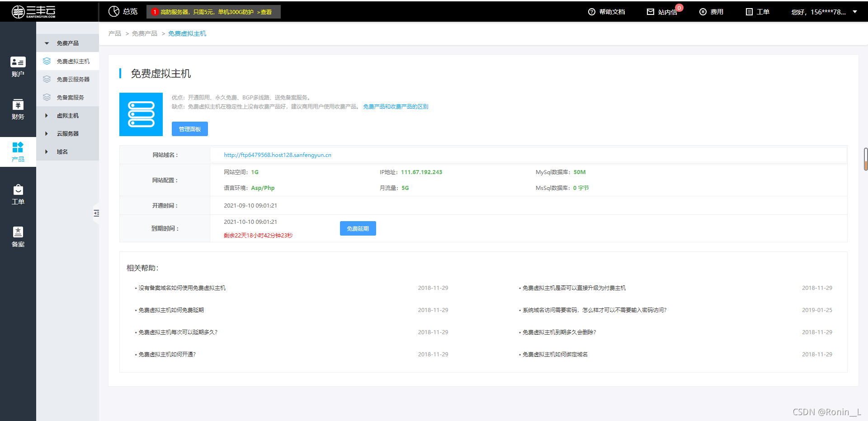This screenshot has width=868, height=421.
Task: Select the 产品 products sidebar icon
Action: 18,147
